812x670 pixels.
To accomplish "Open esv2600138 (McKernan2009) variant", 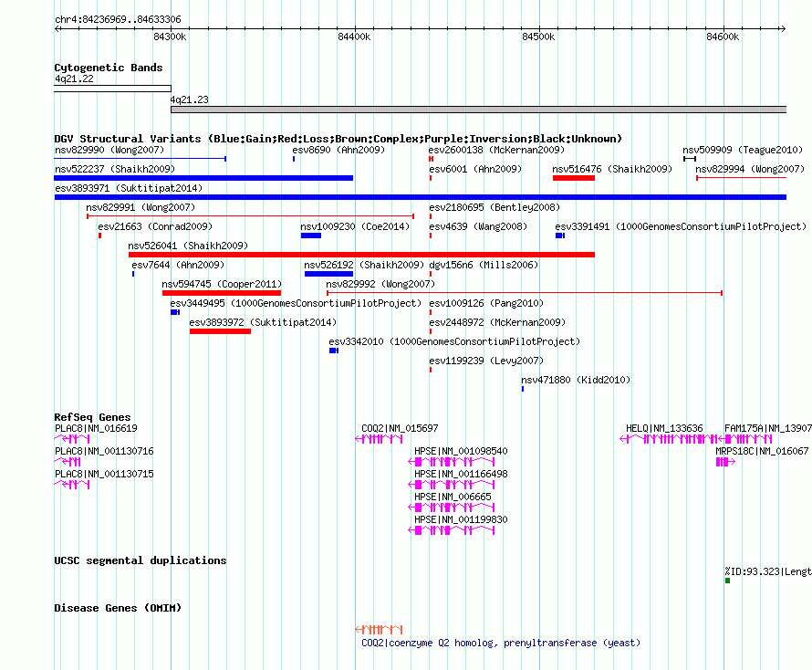I will [496, 150].
